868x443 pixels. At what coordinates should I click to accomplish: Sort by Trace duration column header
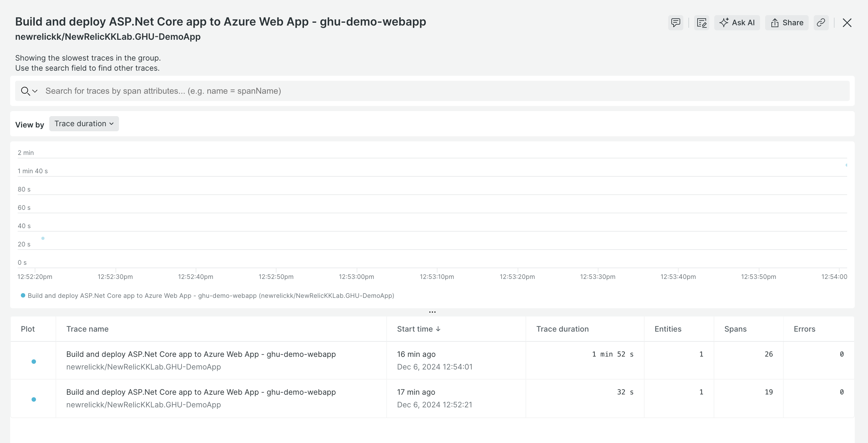point(562,329)
